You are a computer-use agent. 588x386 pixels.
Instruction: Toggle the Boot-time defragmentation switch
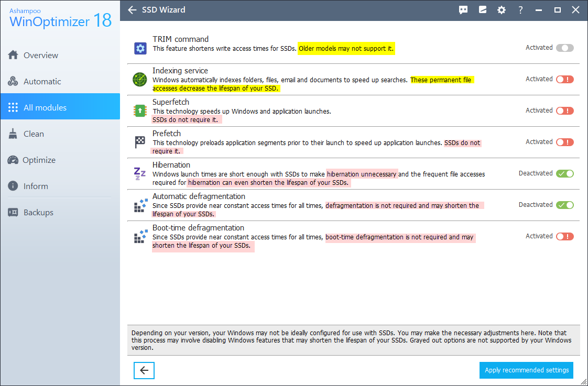pyautogui.click(x=565, y=237)
